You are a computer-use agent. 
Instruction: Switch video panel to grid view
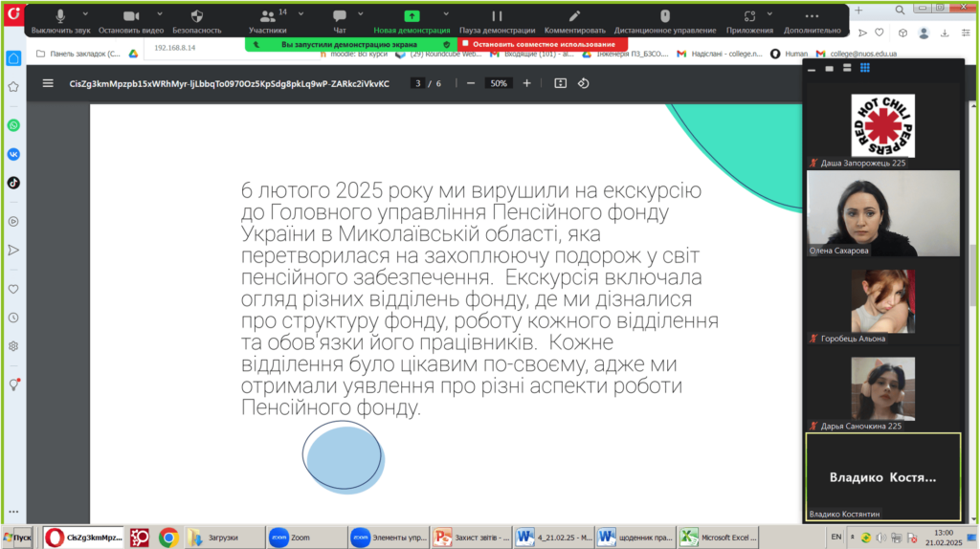865,68
